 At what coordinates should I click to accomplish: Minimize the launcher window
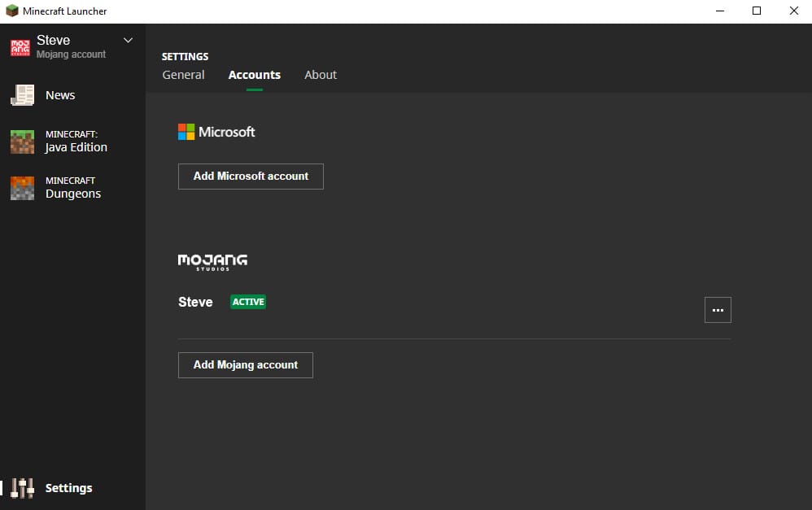[x=720, y=11]
